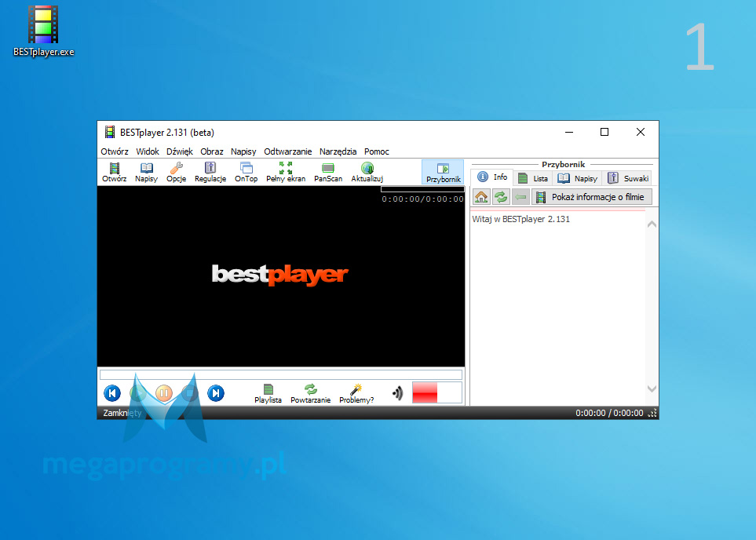The height and width of the screenshot is (540, 756).
Task: Click the PanScan toolbar button
Action: [328, 172]
